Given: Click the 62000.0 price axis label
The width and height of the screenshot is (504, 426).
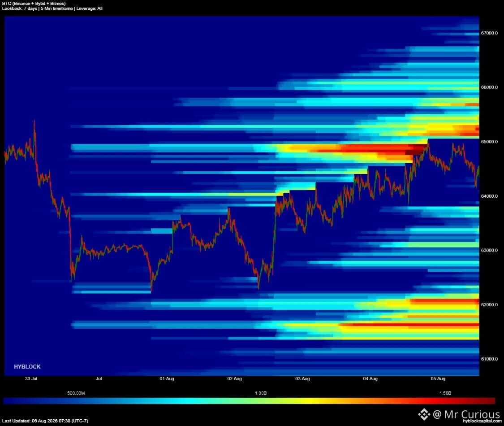Looking at the screenshot, I should [x=489, y=304].
